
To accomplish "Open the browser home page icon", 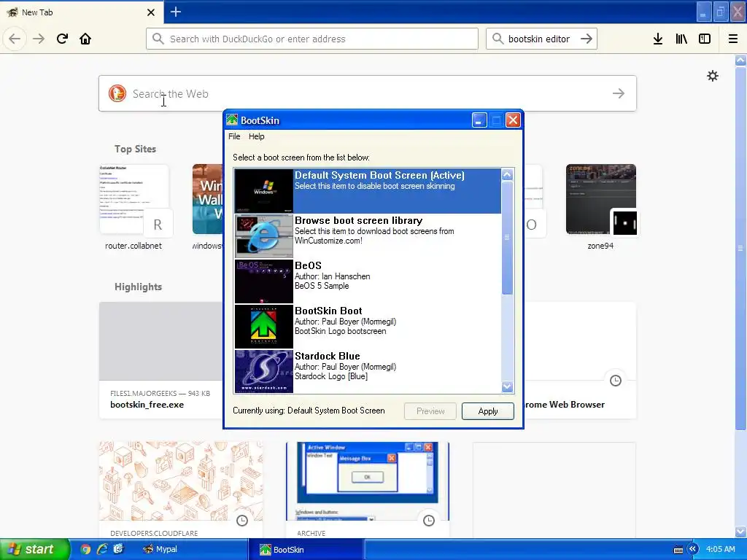I will 85,39.
